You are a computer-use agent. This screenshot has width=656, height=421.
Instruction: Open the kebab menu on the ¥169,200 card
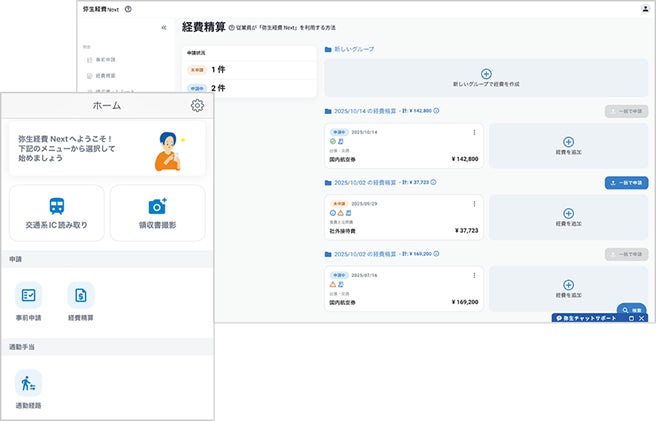click(x=474, y=275)
